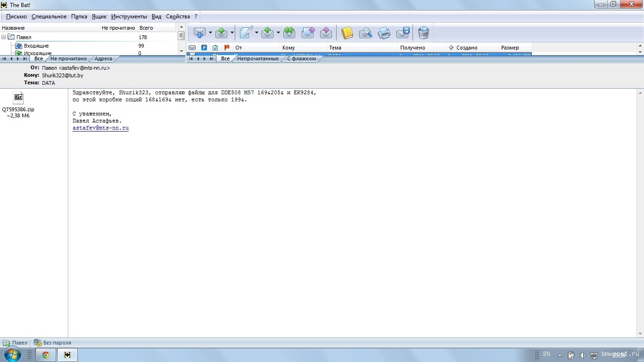Switch to the Адреса tab
The height and width of the screenshot is (362, 644).
tap(103, 59)
